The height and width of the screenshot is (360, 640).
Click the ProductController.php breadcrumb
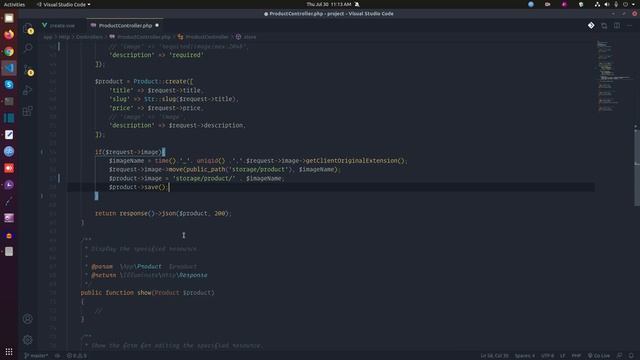pyautogui.click(x=140, y=37)
